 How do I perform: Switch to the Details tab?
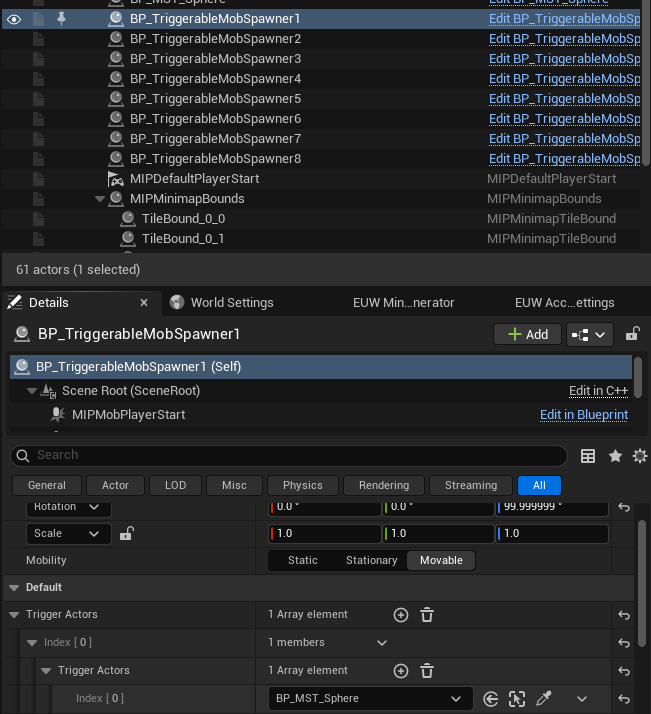pyautogui.click(x=49, y=303)
